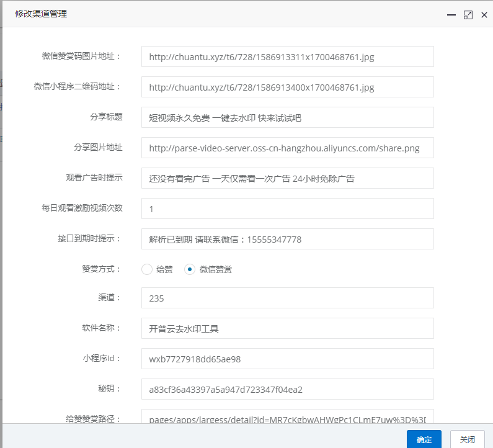Click the 微信赞赏码图片地址： label
This screenshot has height=448, width=493.
tap(81, 56)
